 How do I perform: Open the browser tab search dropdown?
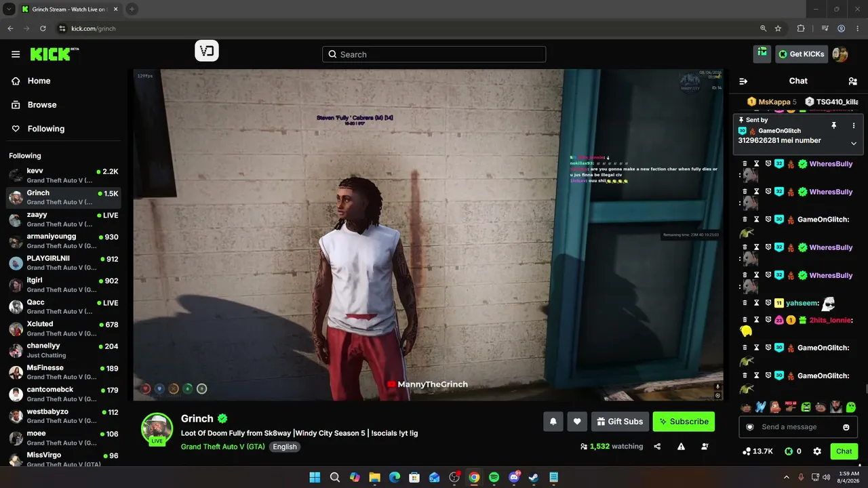tap(9, 9)
